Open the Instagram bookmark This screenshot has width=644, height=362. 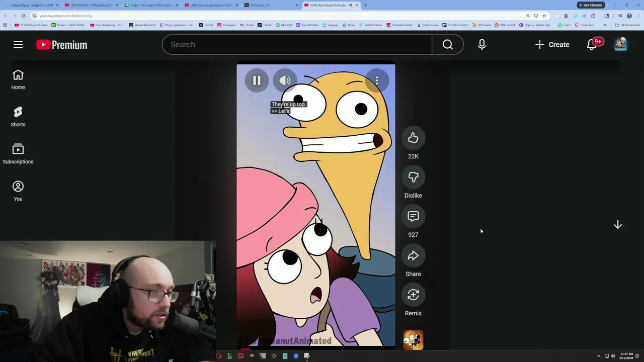tap(227, 25)
